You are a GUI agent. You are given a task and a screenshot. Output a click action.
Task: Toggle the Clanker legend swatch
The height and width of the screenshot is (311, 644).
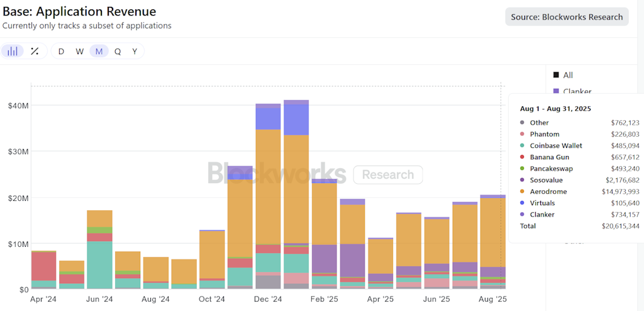point(556,91)
